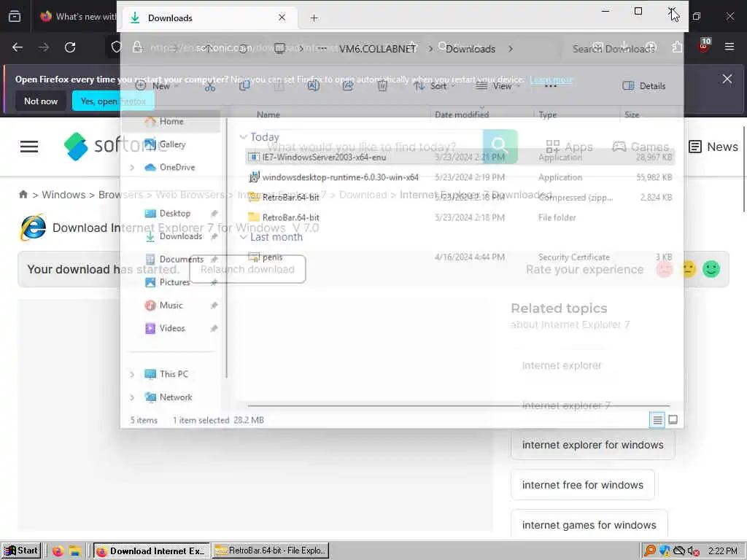The height and width of the screenshot is (560, 747).
Task: Click internet free for windows topic
Action: point(583,485)
